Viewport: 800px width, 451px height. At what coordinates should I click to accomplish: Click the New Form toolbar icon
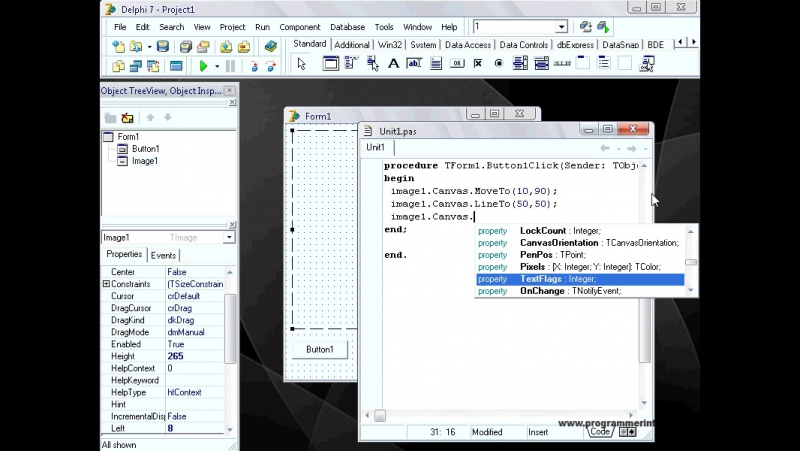point(176,66)
